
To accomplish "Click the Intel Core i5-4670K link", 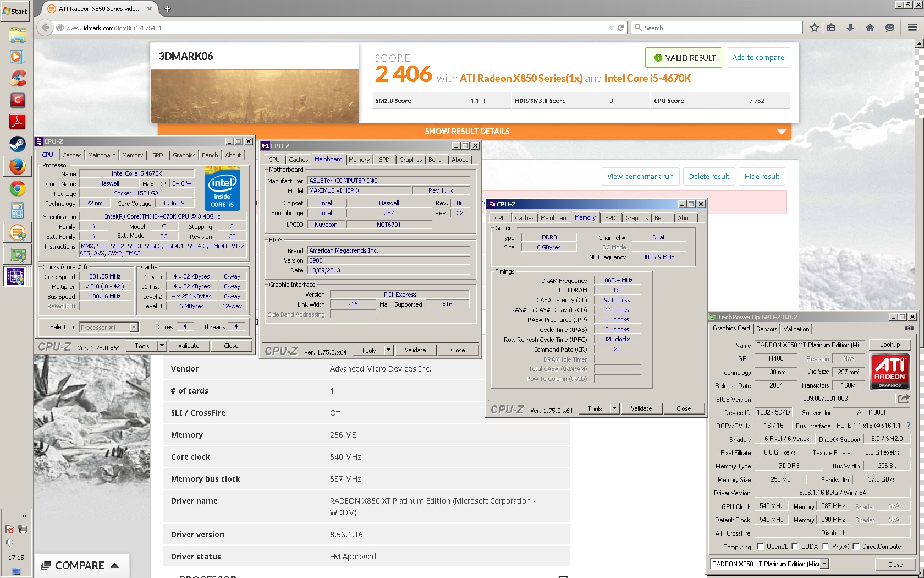I will click(x=647, y=78).
